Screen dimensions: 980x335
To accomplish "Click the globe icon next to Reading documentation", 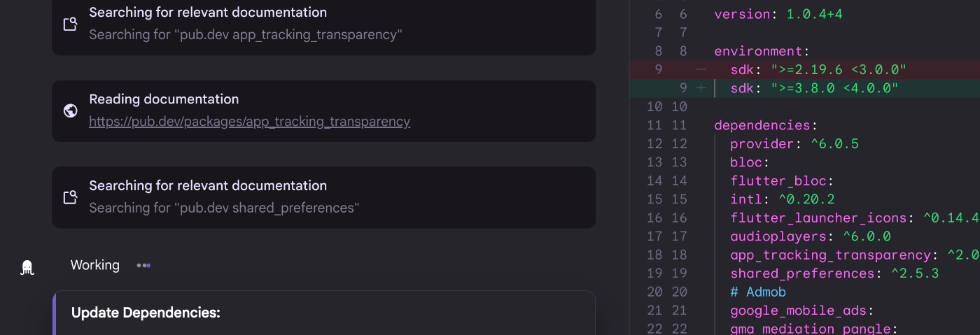I will (x=70, y=111).
